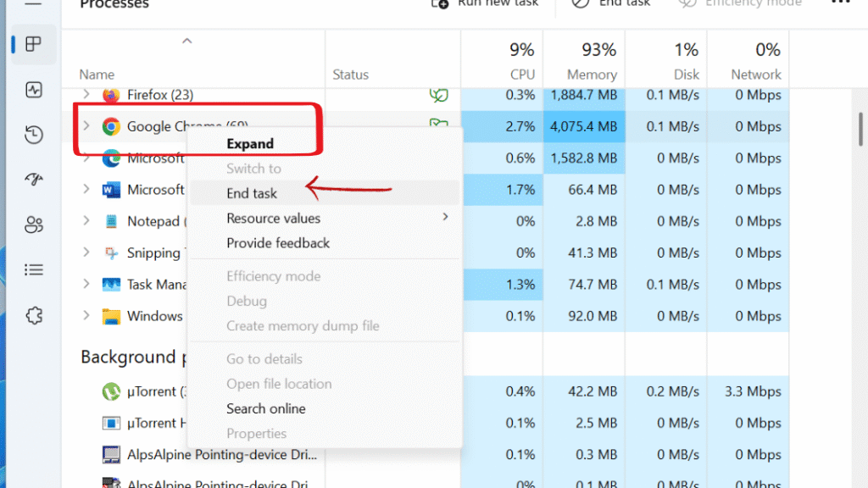Click the first µTorrent green icon

point(111,391)
